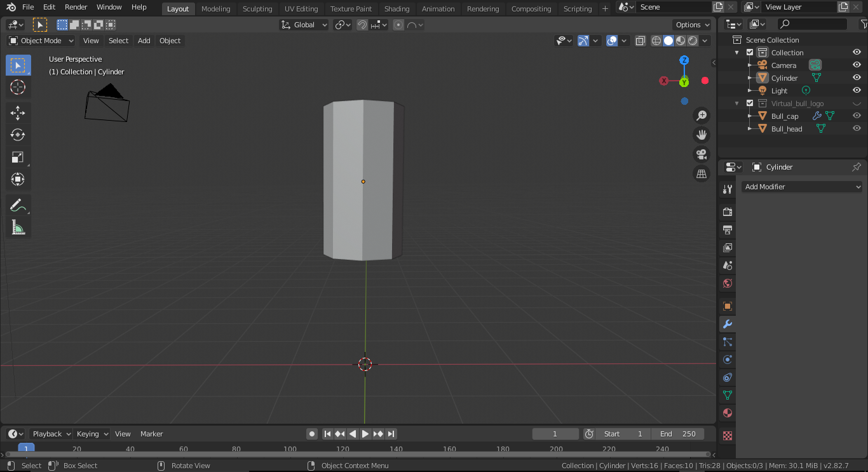Jump to the timeline start frame
This screenshot has width=868, height=472.
[x=327, y=434]
